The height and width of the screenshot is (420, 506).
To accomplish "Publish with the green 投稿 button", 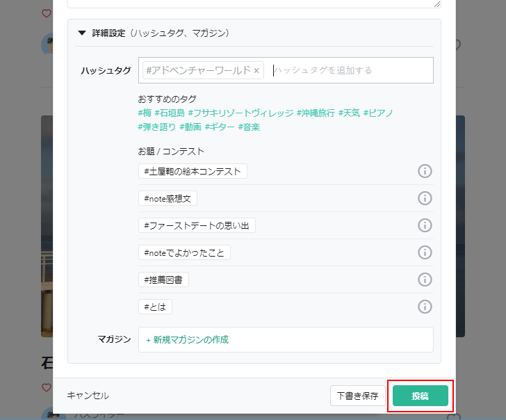I will (x=420, y=396).
